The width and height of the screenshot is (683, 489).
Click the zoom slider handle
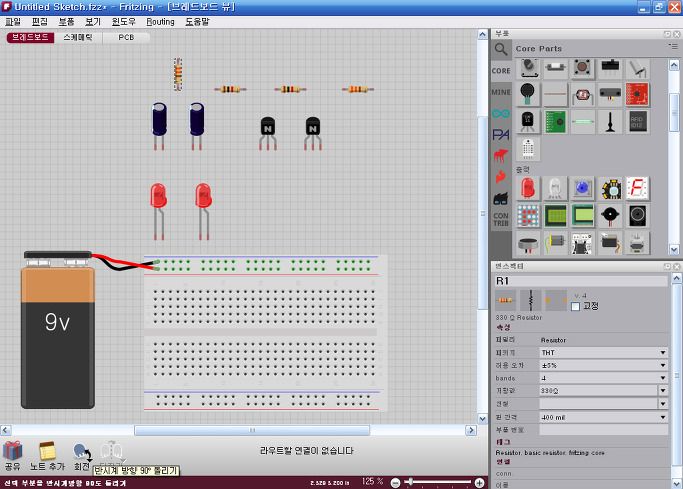click(410, 482)
